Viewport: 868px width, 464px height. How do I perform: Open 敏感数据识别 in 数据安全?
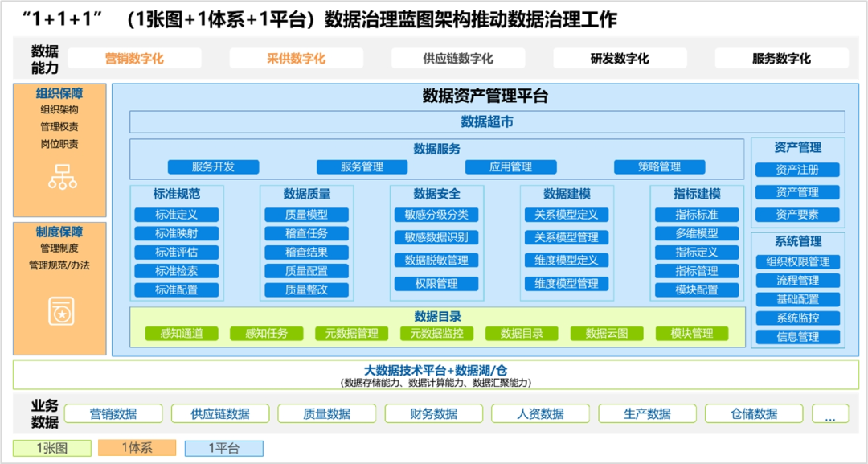click(x=436, y=238)
